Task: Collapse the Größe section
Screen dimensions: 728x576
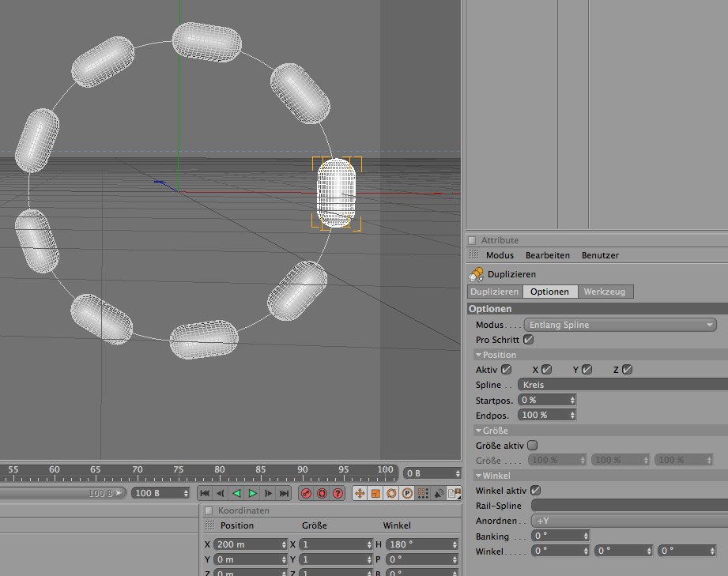Action: pos(478,431)
